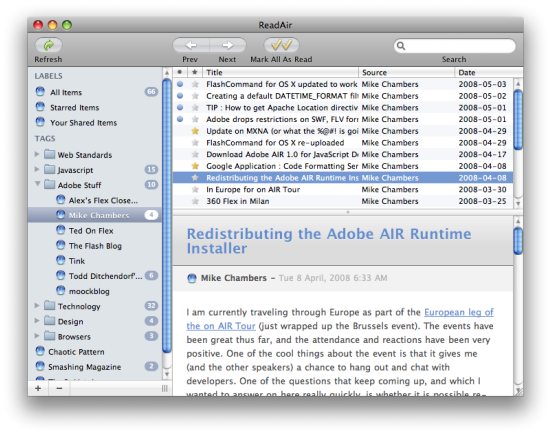The image size is (550, 433).
Task: Expand the Javascript tag folder
Action: coord(37,169)
